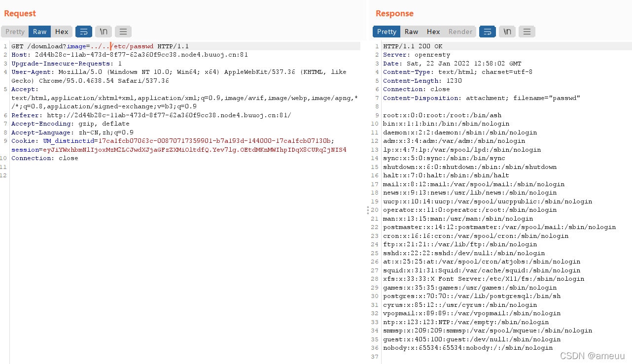
Task: Open the Request panel hamburger options menu
Action: (123, 32)
